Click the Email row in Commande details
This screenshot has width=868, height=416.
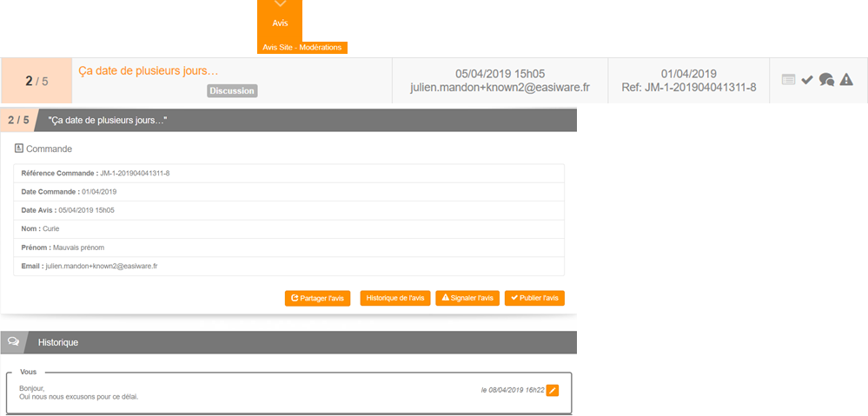[x=288, y=266]
